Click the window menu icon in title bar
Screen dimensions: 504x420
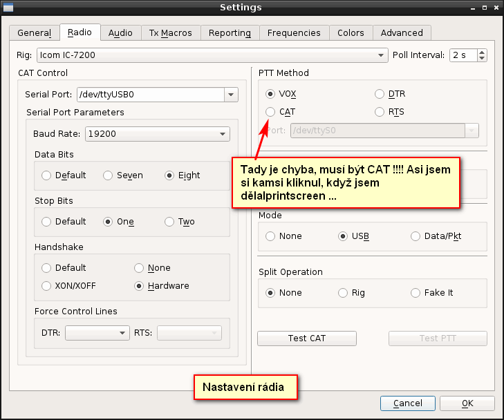(8, 8)
